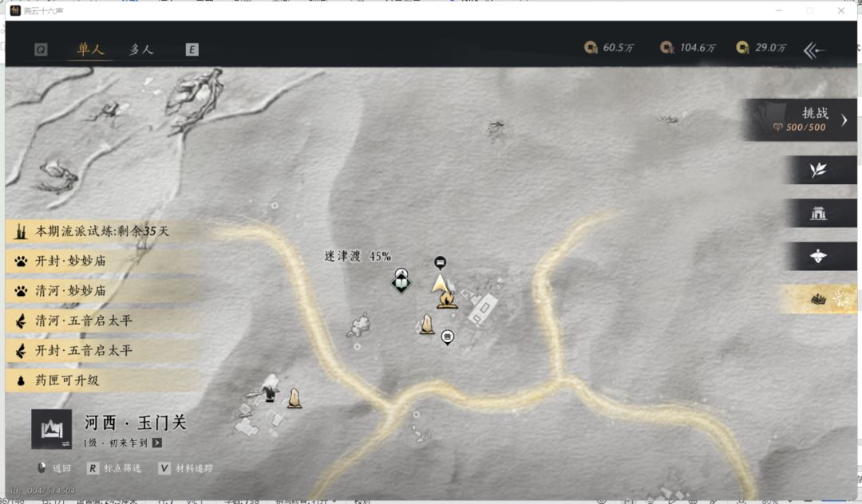The width and height of the screenshot is (862, 504).
Task: Open the 开封·妙妙庙 quest entry
Action: pos(101,261)
